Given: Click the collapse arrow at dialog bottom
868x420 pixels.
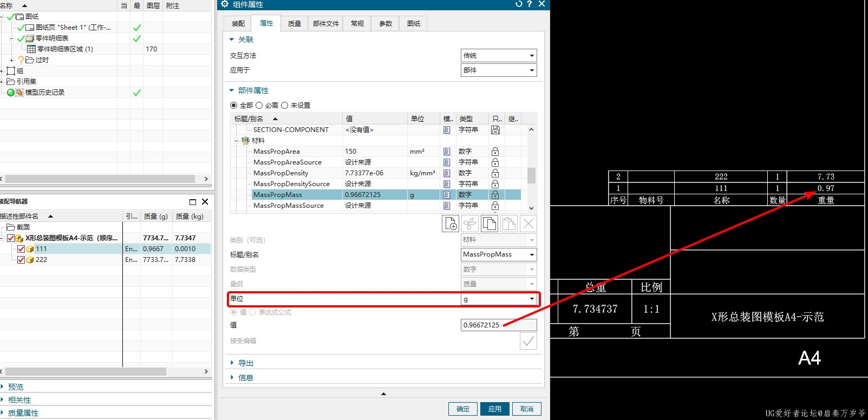Looking at the screenshot, I should point(384,394).
